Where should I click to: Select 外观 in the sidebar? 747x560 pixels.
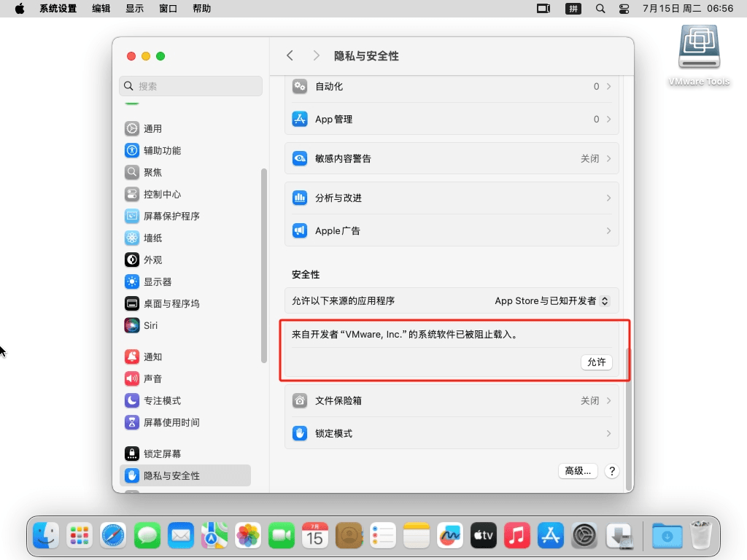coord(185,260)
